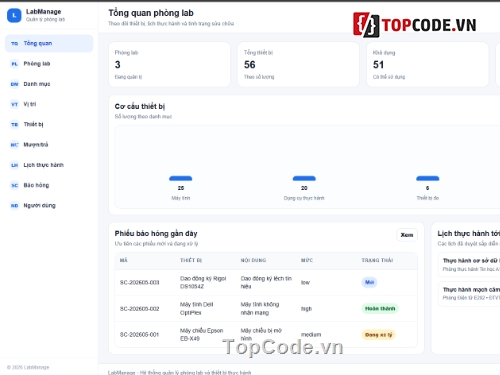Click the TRẠNG THÁI column header
Image resolution: width=500 pixels, height=375 pixels.
pyautogui.click(x=377, y=260)
